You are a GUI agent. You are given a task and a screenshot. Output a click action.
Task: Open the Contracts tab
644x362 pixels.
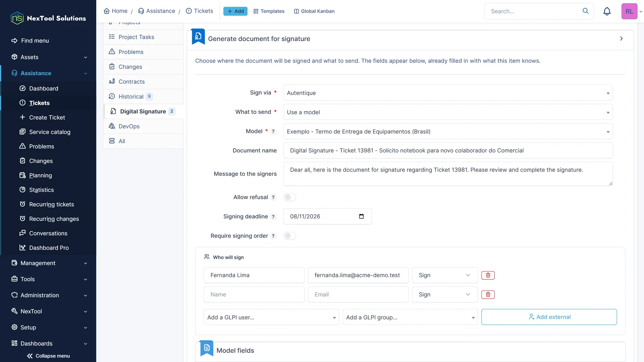click(143, 82)
